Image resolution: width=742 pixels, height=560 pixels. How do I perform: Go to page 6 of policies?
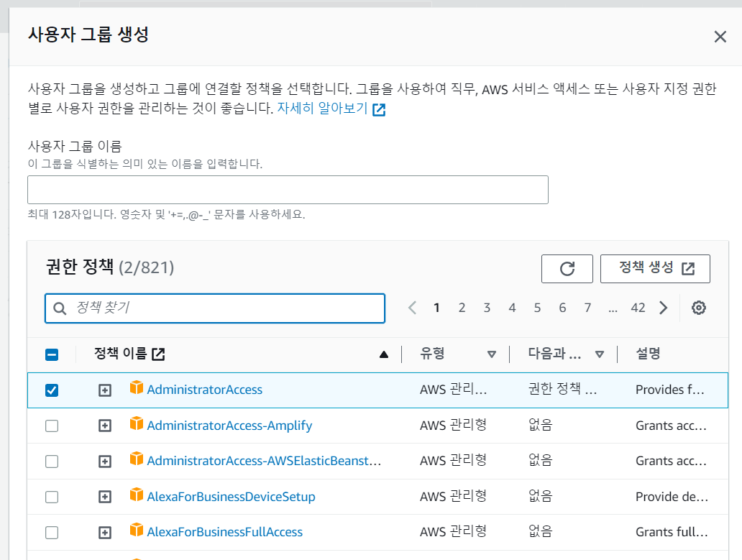(562, 308)
